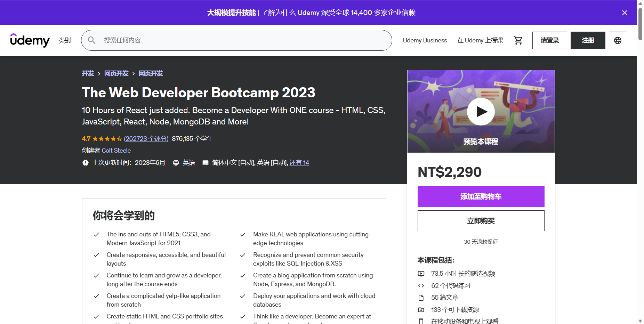Click the 30 天退款保证 text
This screenshot has width=644, height=324.
tap(481, 242)
